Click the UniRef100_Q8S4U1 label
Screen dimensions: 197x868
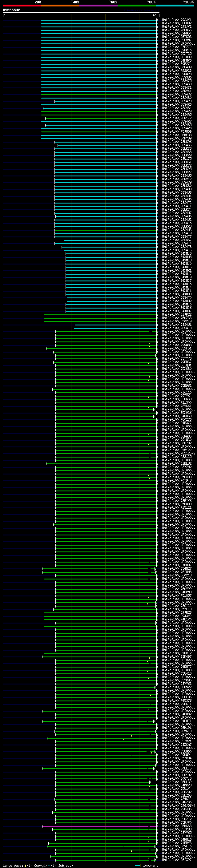coord(176,325)
